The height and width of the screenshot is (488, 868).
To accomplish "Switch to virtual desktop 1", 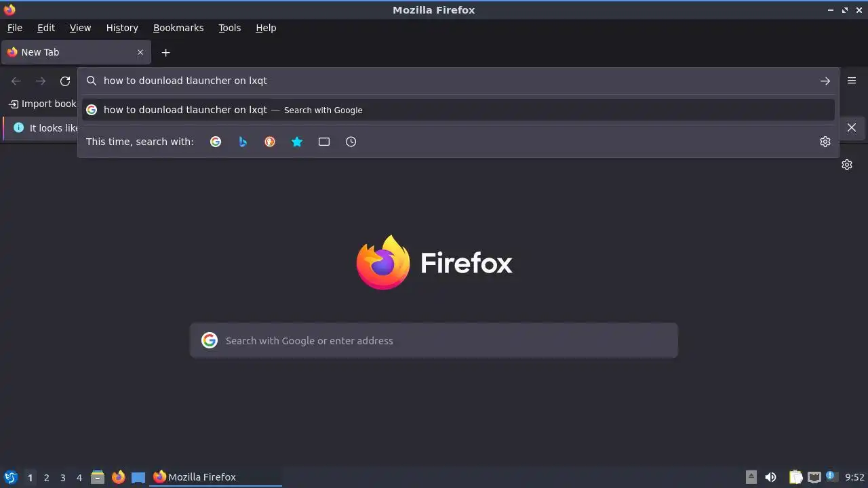I will 30,477.
